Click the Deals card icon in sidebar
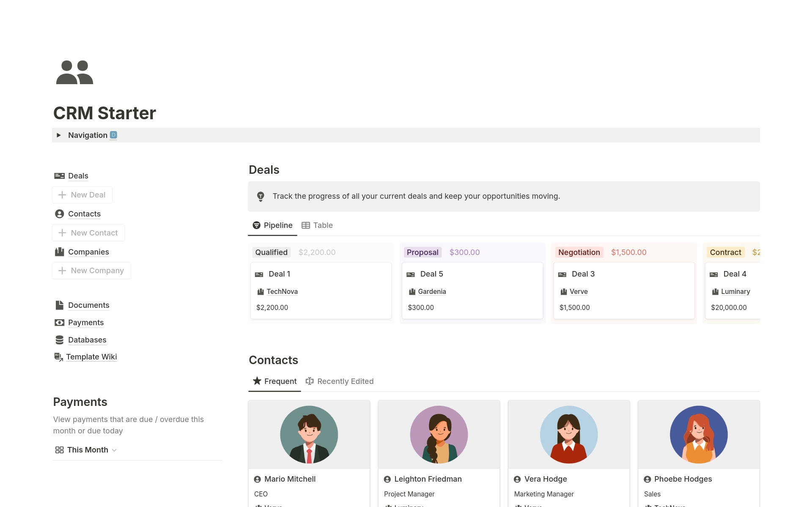Viewport: 812px width, 507px height. [60, 176]
